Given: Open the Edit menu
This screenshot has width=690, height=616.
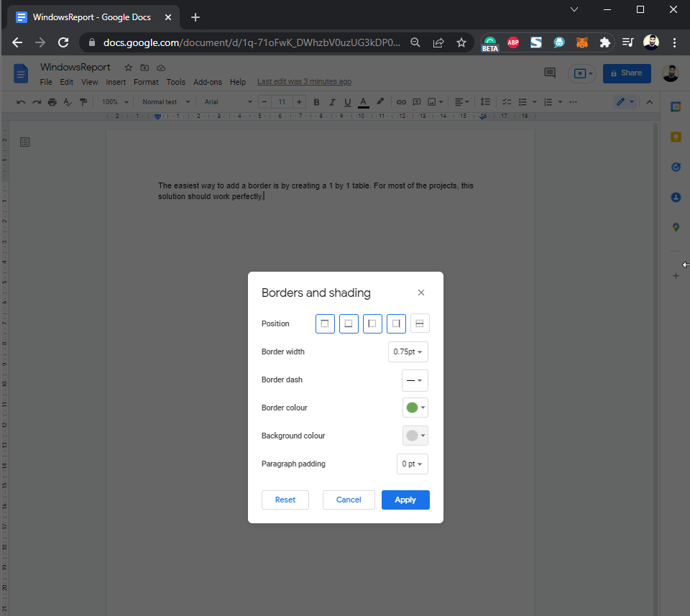Looking at the screenshot, I should click(x=66, y=82).
